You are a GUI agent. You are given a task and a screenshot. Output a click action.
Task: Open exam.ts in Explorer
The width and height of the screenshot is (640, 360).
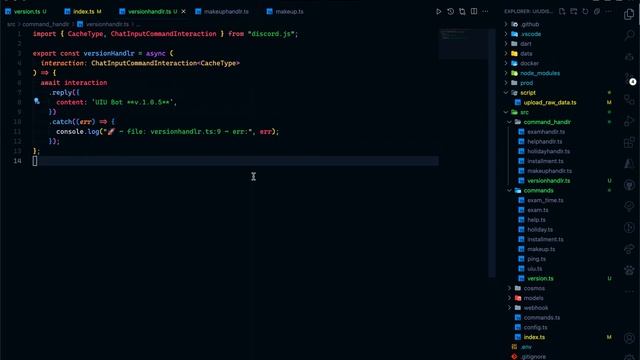pyautogui.click(x=538, y=210)
